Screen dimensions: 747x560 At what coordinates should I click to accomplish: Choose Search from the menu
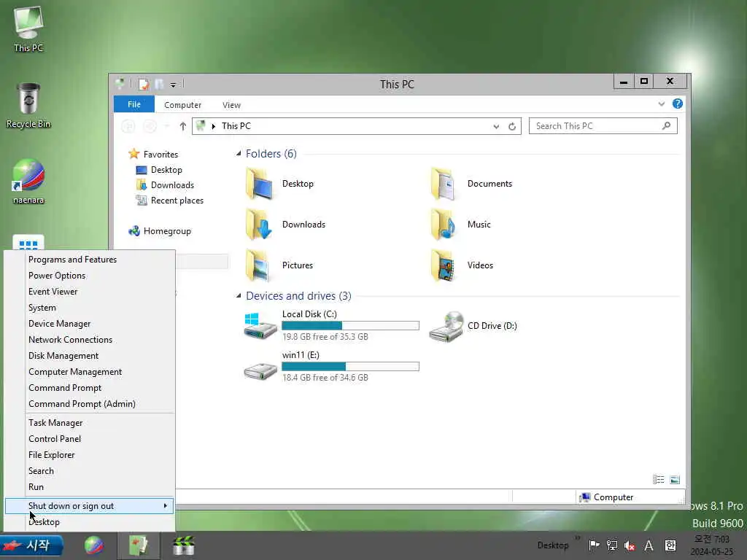[90, 471]
